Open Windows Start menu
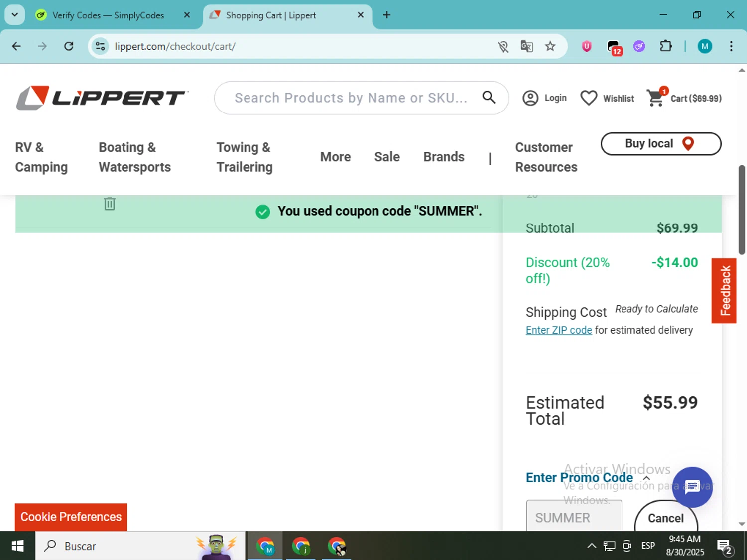 pyautogui.click(x=17, y=546)
